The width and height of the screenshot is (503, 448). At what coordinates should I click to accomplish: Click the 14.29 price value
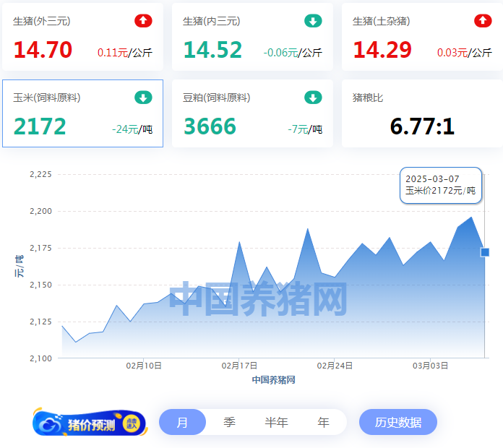pos(382,50)
